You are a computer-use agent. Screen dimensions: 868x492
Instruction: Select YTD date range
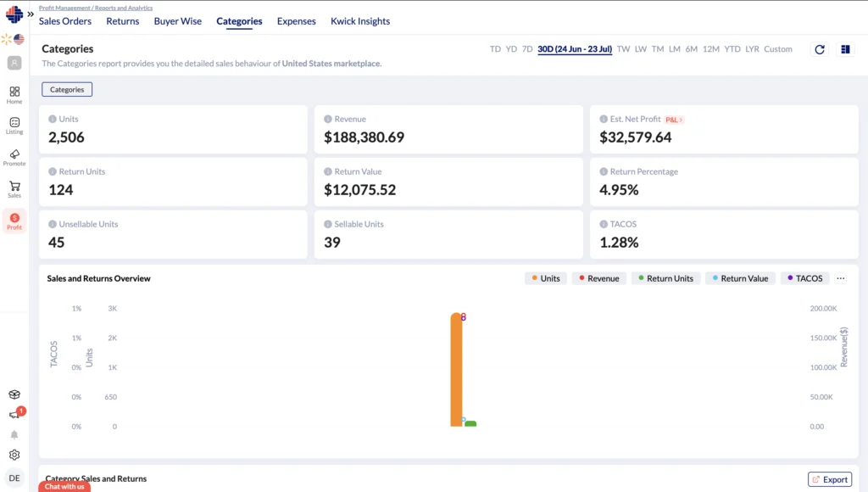point(732,48)
